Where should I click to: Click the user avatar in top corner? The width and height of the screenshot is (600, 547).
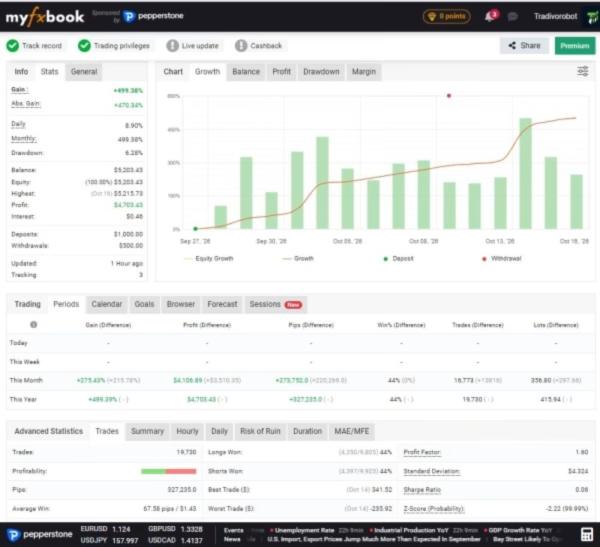pos(593,17)
